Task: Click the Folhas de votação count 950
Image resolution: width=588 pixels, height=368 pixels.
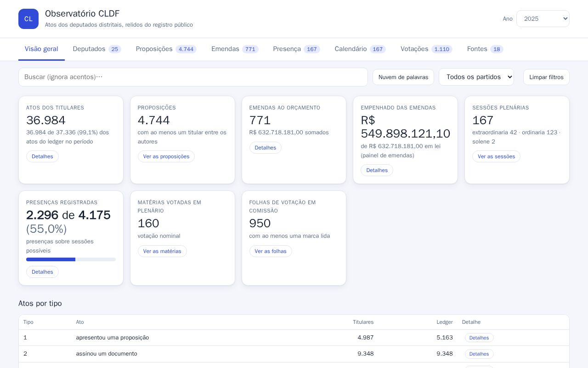Action: pyautogui.click(x=260, y=224)
